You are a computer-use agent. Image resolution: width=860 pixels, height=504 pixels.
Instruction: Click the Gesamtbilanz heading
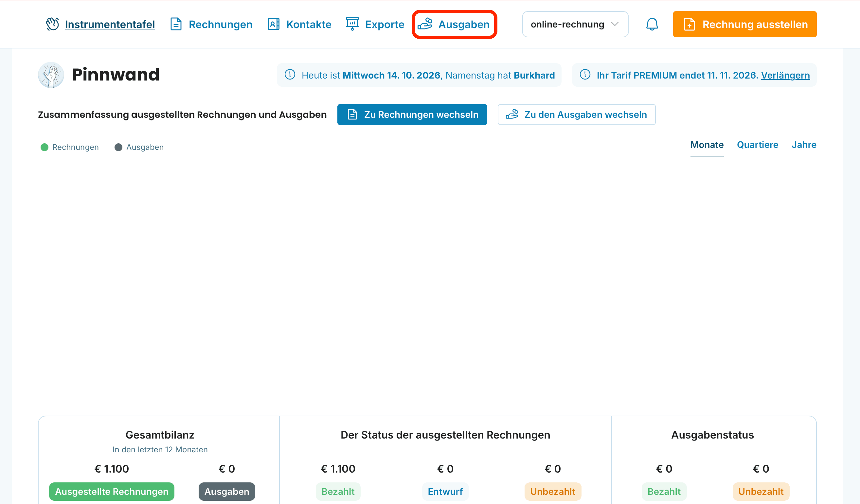[160, 435]
